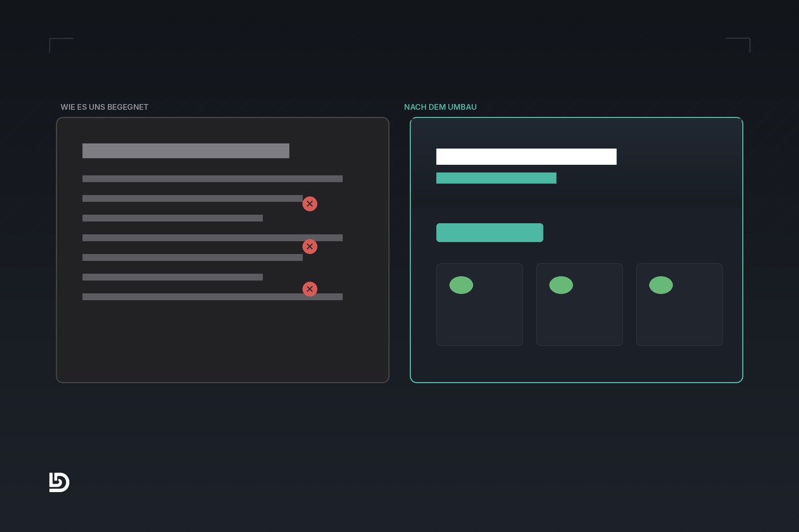Select the teal subtitle bar under headline

pos(496,178)
